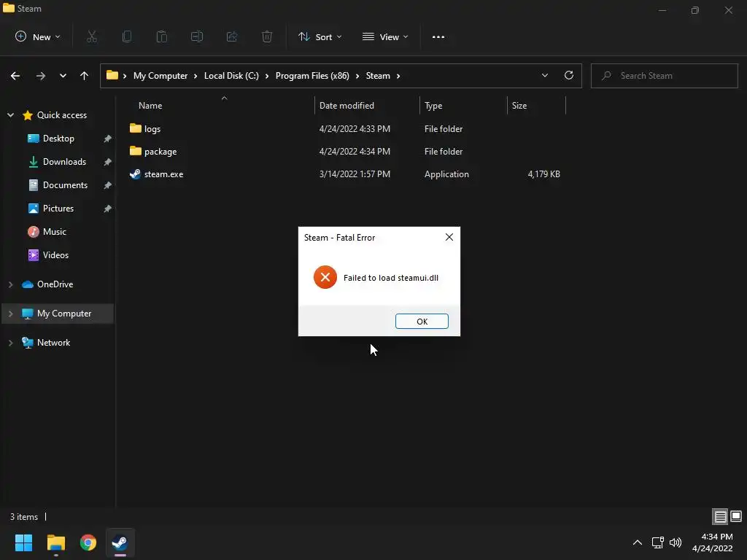Click Local Disk (C:) breadcrumb
The height and width of the screenshot is (560, 747).
click(x=231, y=76)
